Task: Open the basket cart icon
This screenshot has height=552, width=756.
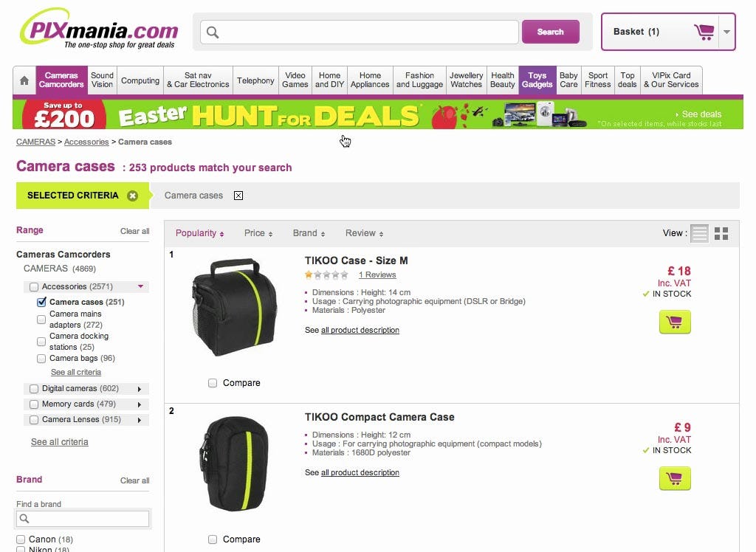Action: [704, 32]
